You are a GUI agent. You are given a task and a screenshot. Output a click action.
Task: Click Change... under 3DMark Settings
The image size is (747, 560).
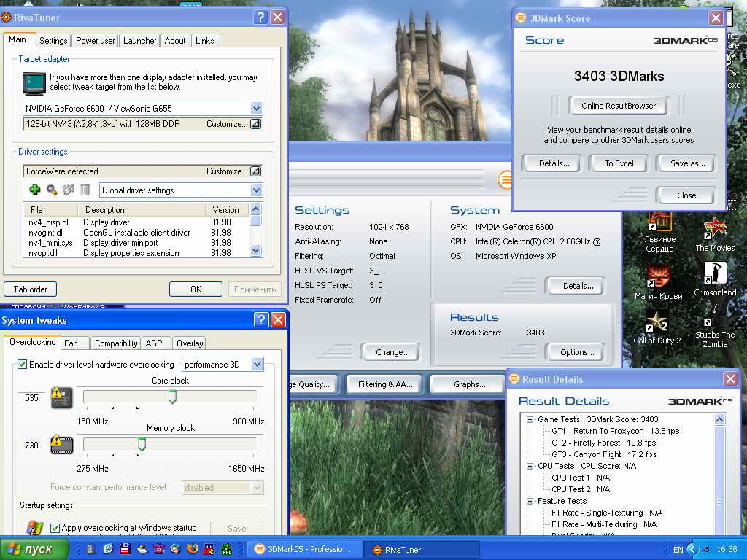392,352
